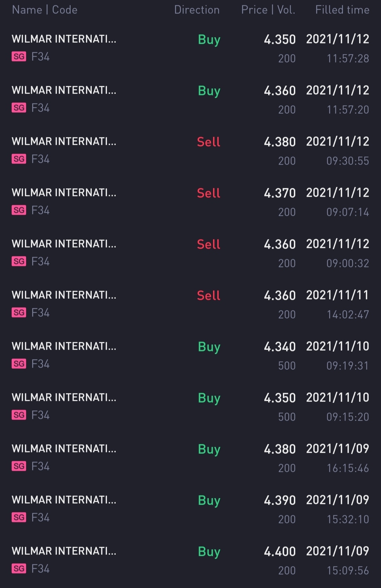Tap the Name | Code column header
Image resolution: width=381 pixels, height=588 pixels.
click(45, 10)
